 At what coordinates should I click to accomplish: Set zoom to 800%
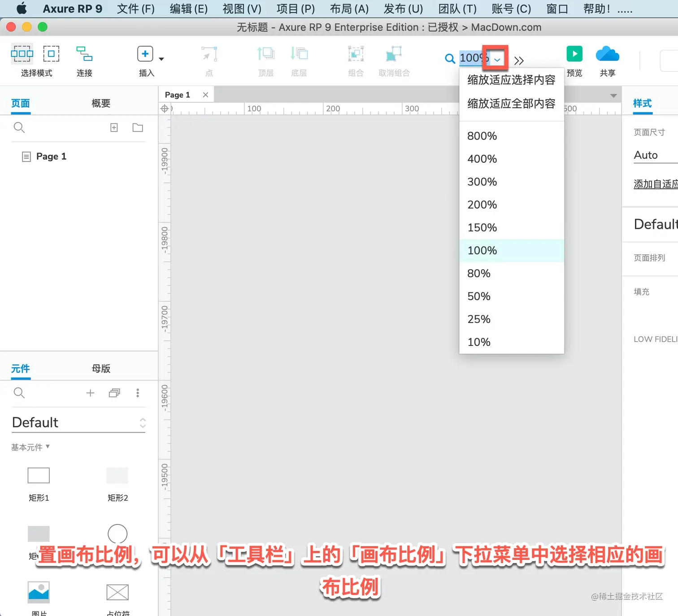coord(512,136)
